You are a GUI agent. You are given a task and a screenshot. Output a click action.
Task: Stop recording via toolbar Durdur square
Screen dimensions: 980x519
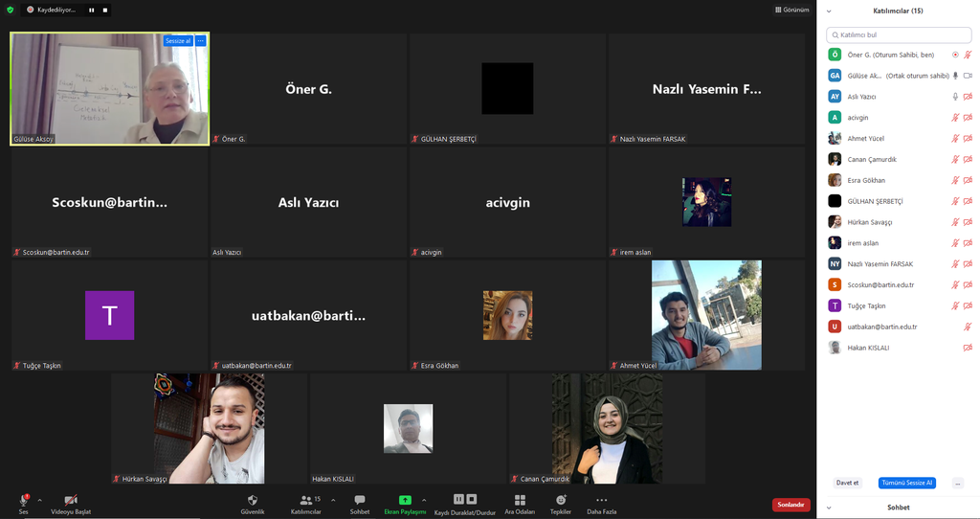click(x=472, y=499)
